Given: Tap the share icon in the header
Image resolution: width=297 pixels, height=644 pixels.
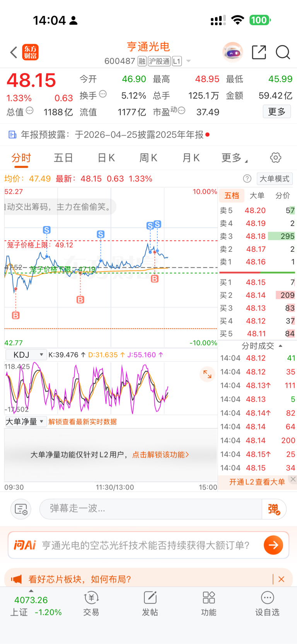Looking at the screenshot, I should 259,52.
